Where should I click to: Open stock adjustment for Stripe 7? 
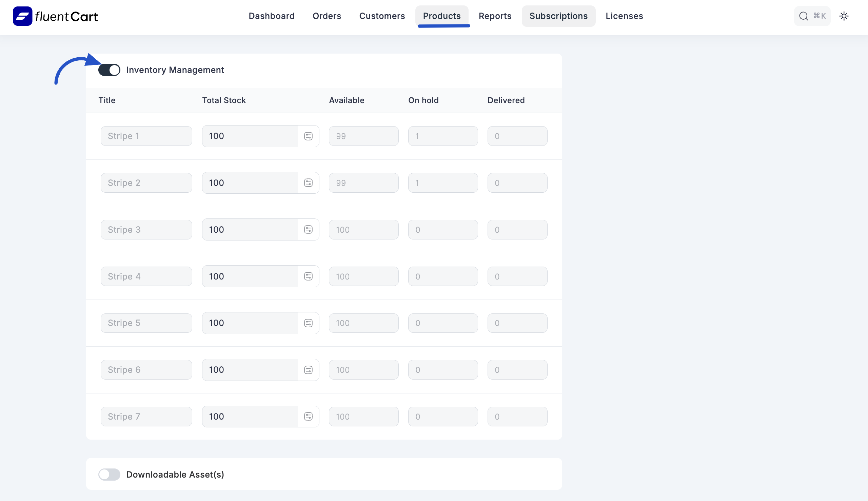(309, 416)
